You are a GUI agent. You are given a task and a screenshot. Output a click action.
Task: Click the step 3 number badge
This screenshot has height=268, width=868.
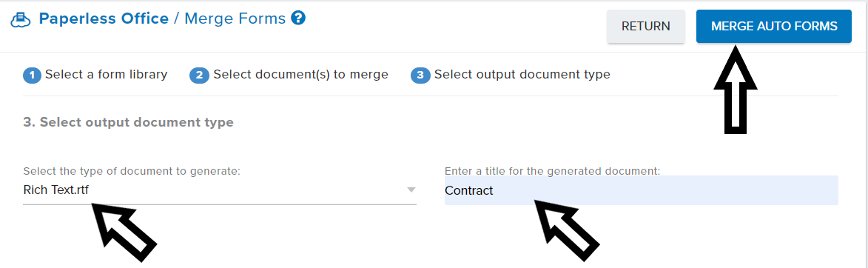pyautogui.click(x=420, y=76)
